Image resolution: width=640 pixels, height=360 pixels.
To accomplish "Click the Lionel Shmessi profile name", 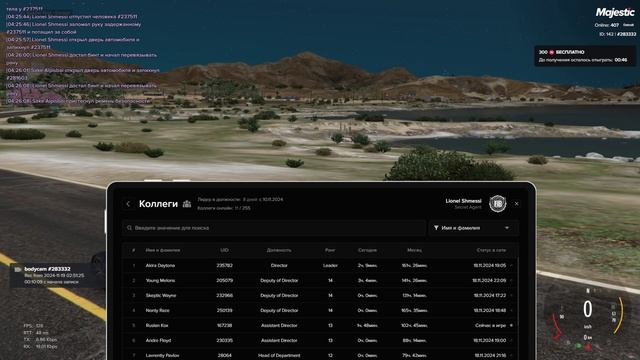I will pos(463,201).
